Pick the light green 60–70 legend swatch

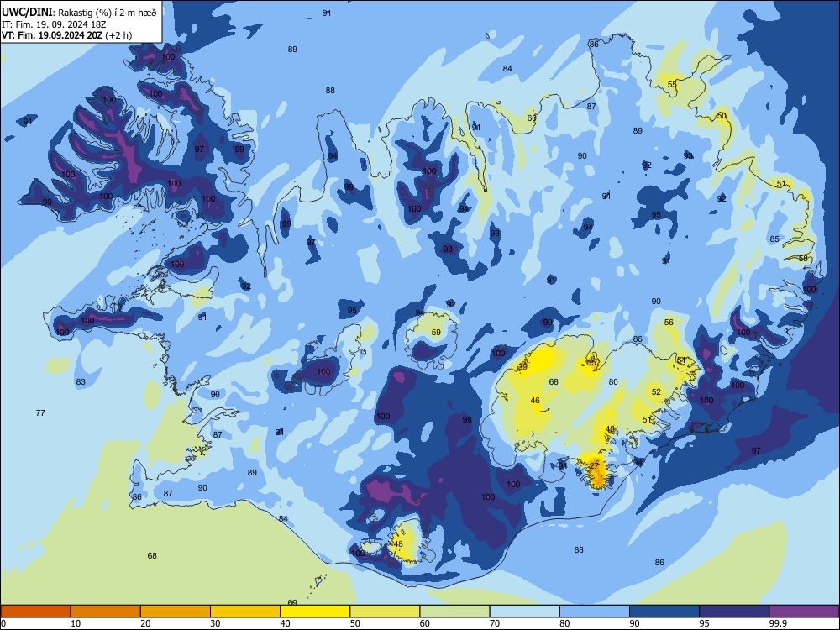click(454, 612)
